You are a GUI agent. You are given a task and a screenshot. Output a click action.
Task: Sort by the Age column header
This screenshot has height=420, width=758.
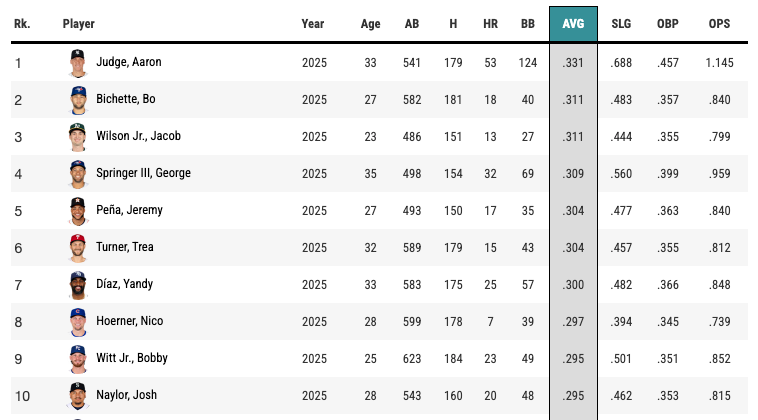tap(370, 24)
